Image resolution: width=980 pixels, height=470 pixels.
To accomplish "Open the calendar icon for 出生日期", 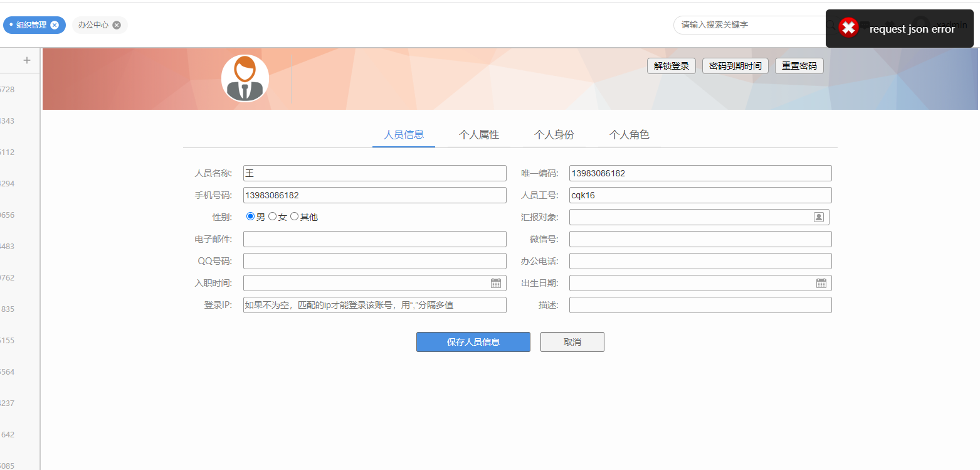I will tap(821, 283).
